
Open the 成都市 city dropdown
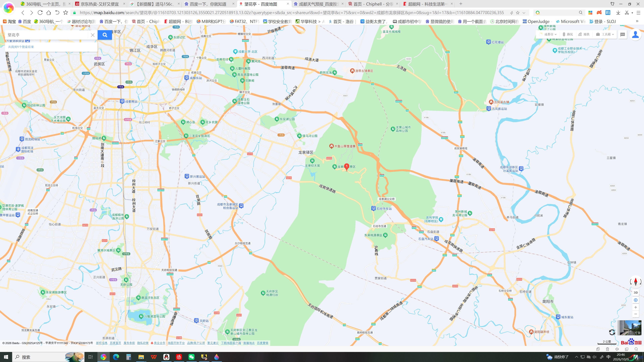pyautogui.click(x=548, y=34)
